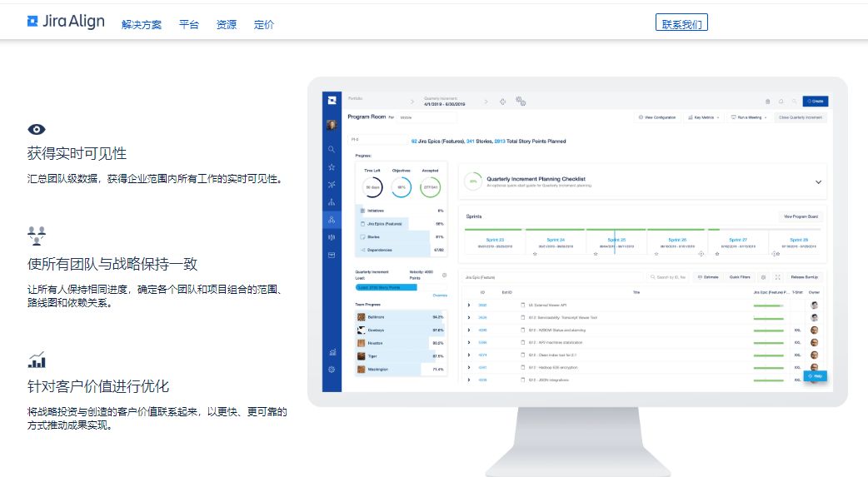The image size is (868, 477).
Task: Click the blue Create button
Action: (816, 102)
